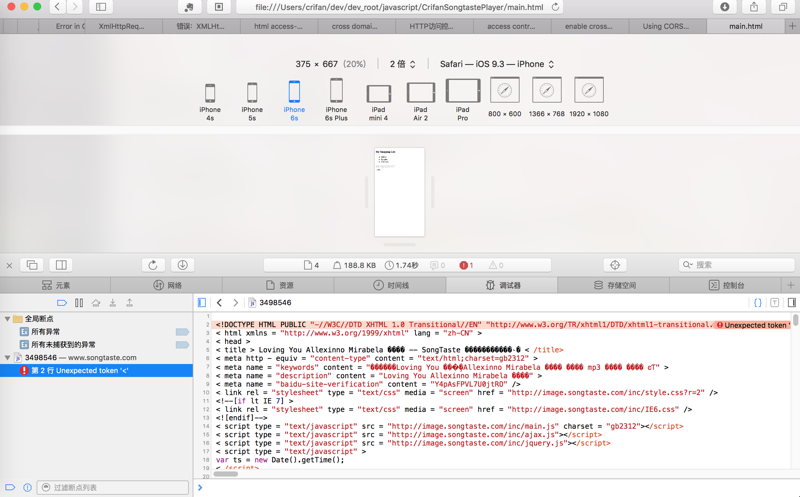Open the 控制台 Console tab

pyautogui.click(x=726, y=285)
